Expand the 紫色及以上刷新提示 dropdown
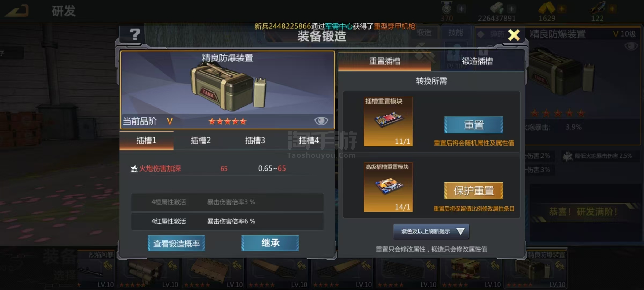This screenshot has height=290, width=644. pyautogui.click(x=431, y=231)
